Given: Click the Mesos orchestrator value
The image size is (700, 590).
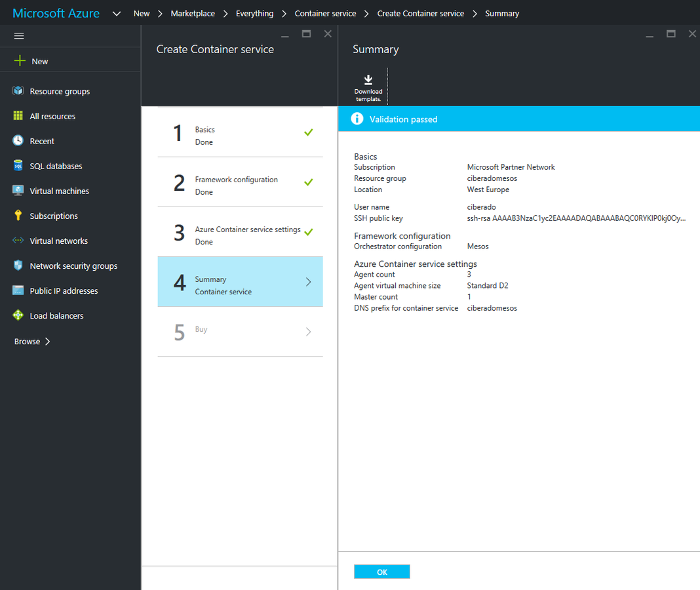Looking at the screenshot, I should pyautogui.click(x=478, y=246).
